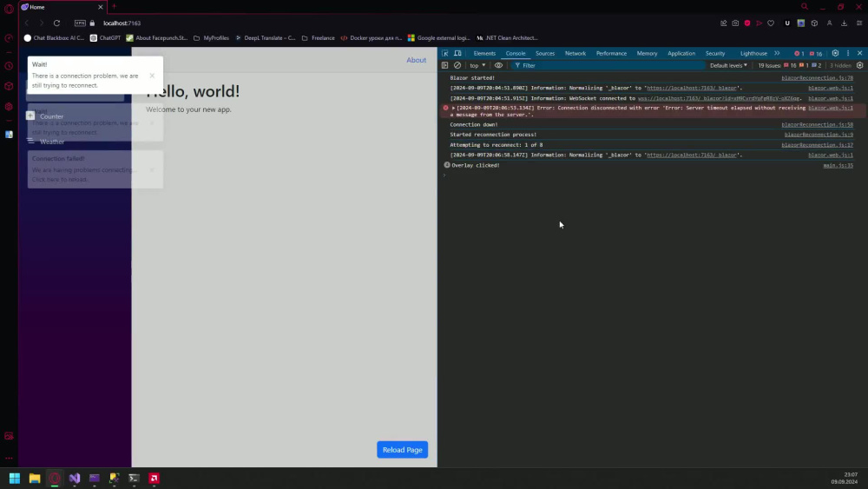Image resolution: width=868 pixels, height=489 pixels.
Task: Open the browser snapshot camera icon
Action: (x=735, y=23)
